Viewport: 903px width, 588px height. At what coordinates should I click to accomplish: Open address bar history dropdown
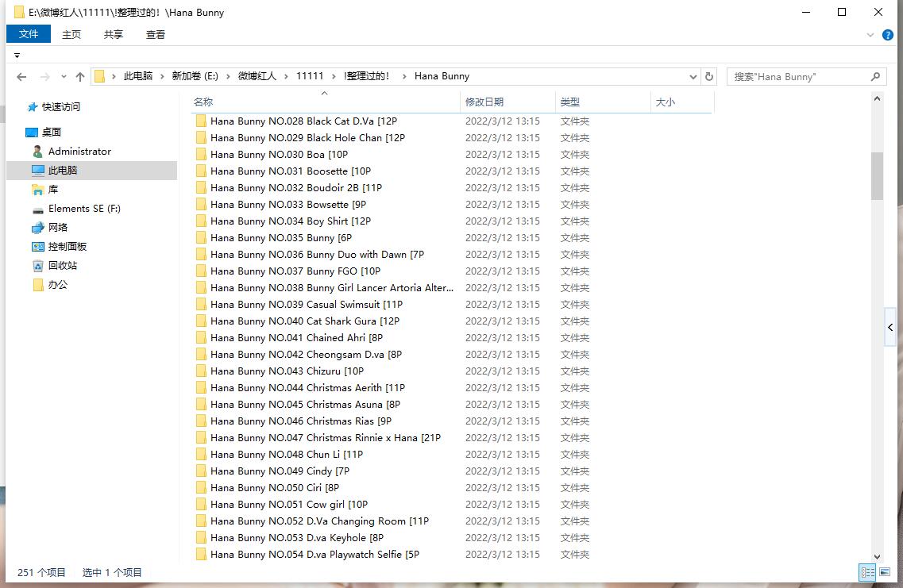coord(693,76)
